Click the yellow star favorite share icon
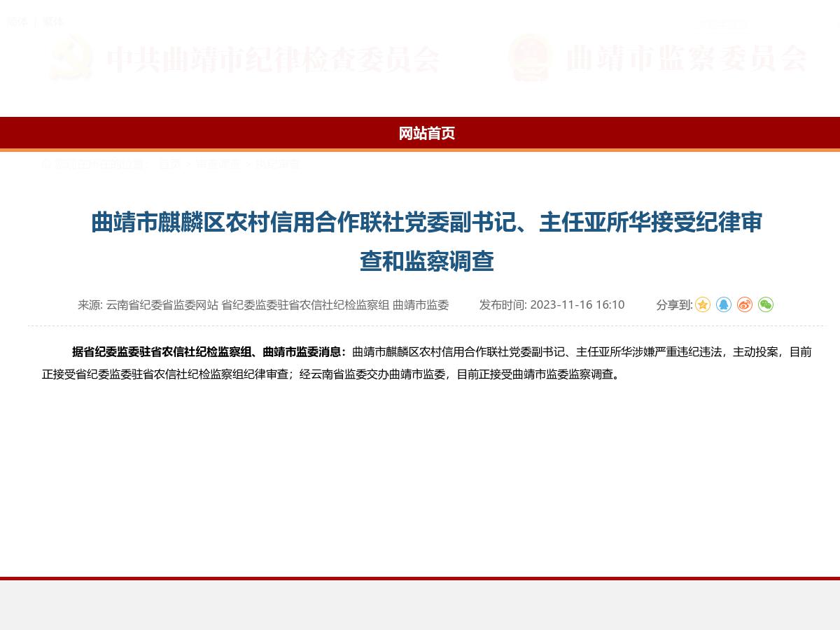The height and width of the screenshot is (630, 840). [702, 305]
